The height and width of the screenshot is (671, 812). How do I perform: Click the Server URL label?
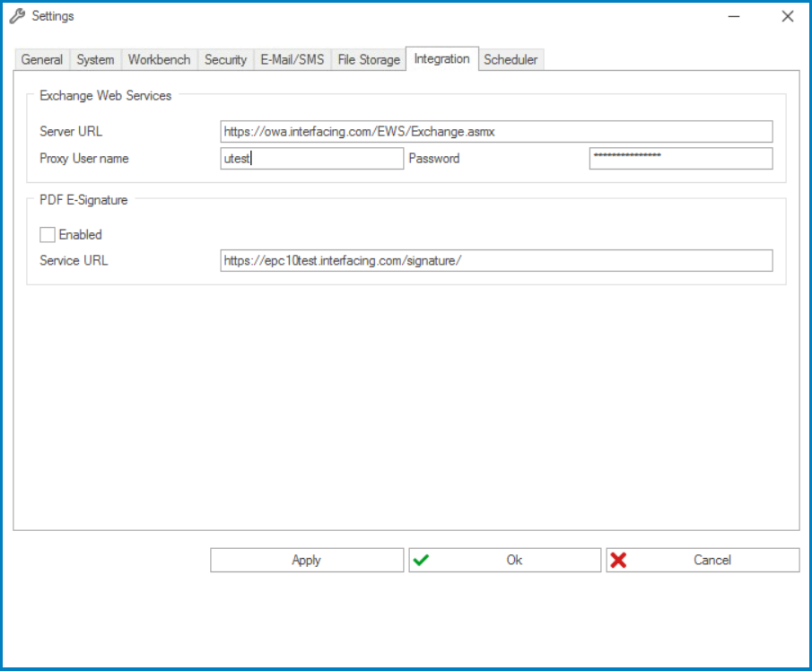coord(71,132)
